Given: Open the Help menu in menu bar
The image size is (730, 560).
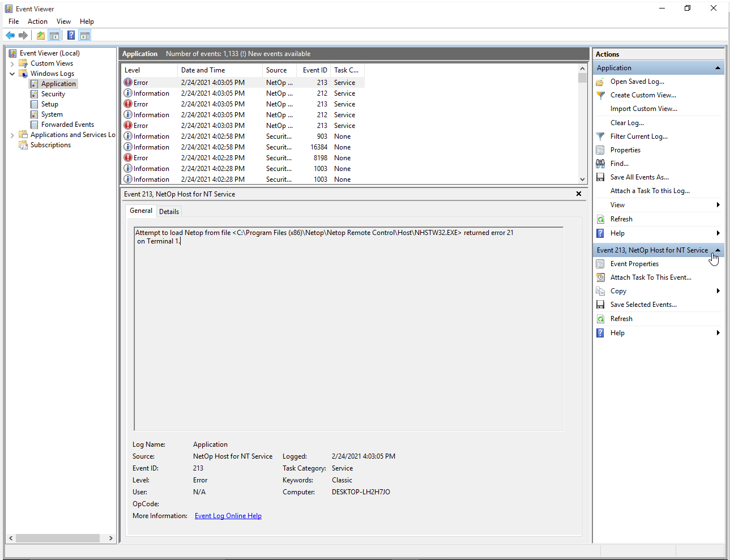Looking at the screenshot, I should coord(87,22).
